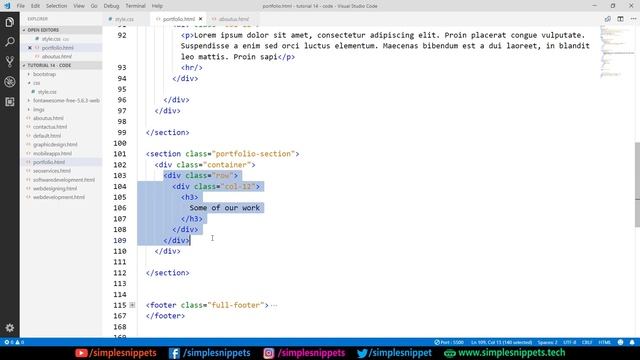Click the Ln 109, Col 13 cursor position
The width and height of the screenshot is (640, 360).
tap(502, 342)
